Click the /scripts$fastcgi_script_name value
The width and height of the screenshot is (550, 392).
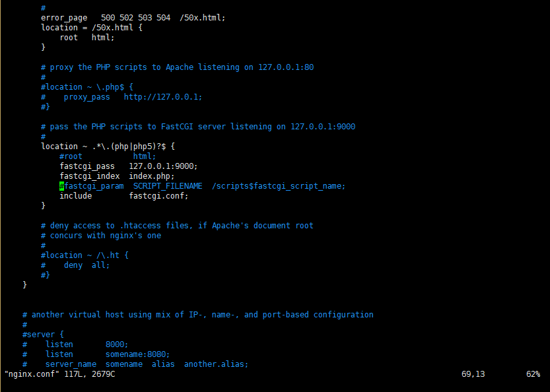coord(279,186)
